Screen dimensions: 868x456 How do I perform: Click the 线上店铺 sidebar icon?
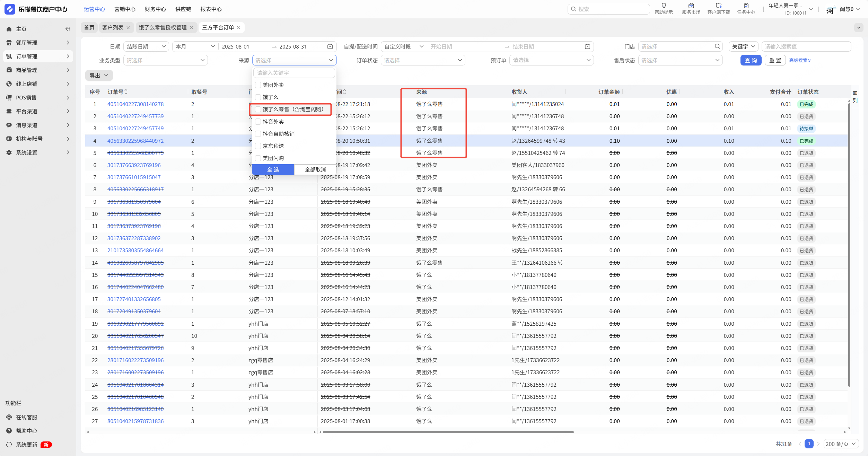9,84
